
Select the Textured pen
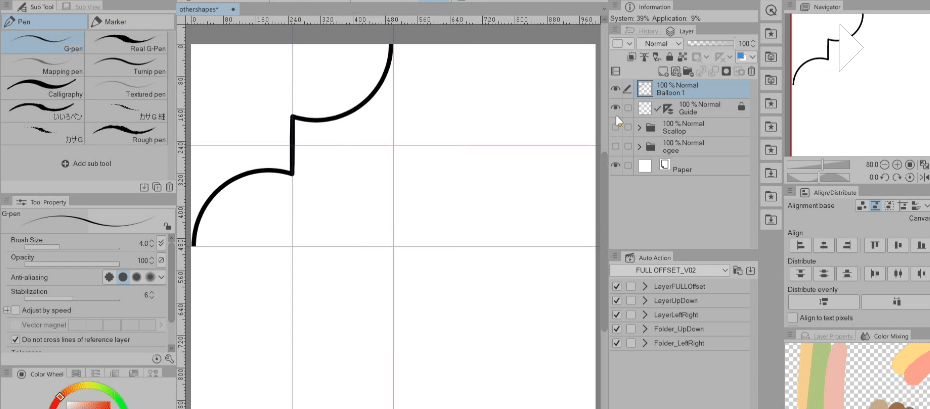point(127,88)
